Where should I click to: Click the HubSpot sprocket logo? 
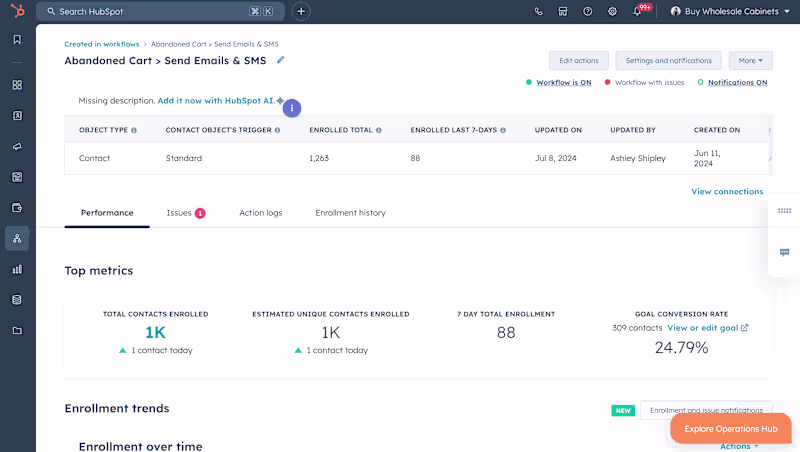[x=17, y=11]
